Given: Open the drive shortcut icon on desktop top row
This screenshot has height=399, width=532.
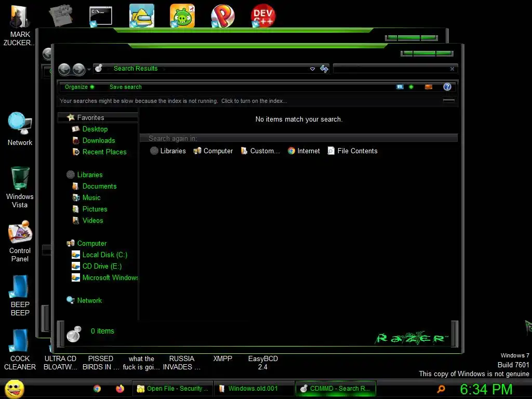Looking at the screenshot, I should coord(141,16).
